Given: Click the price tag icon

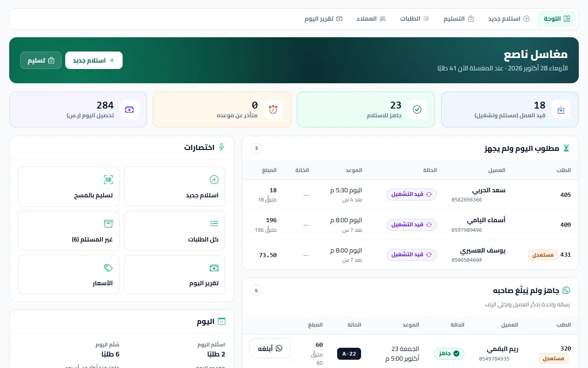Looking at the screenshot, I should click(x=108, y=268).
